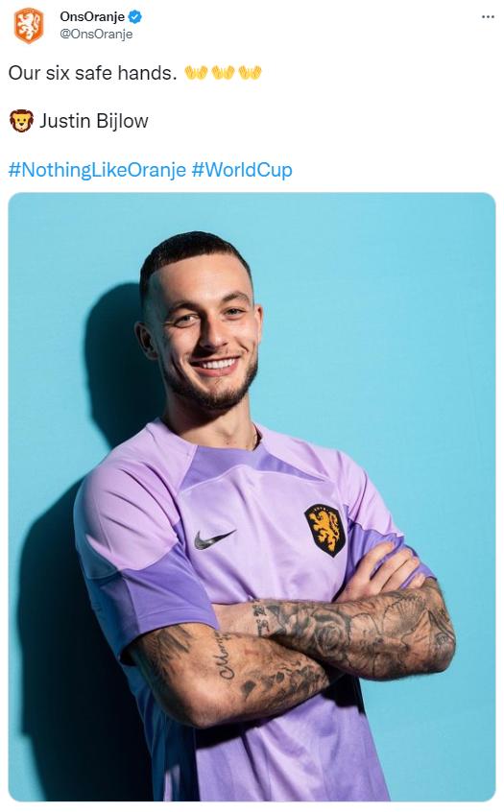The height and width of the screenshot is (812, 504).
Task: Click the lion face emoji
Action: click(21, 121)
